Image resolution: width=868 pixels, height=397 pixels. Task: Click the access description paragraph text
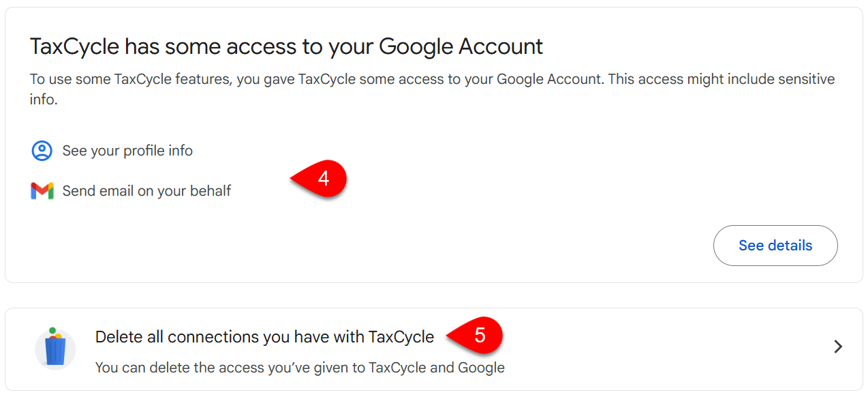(x=431, y=87)
